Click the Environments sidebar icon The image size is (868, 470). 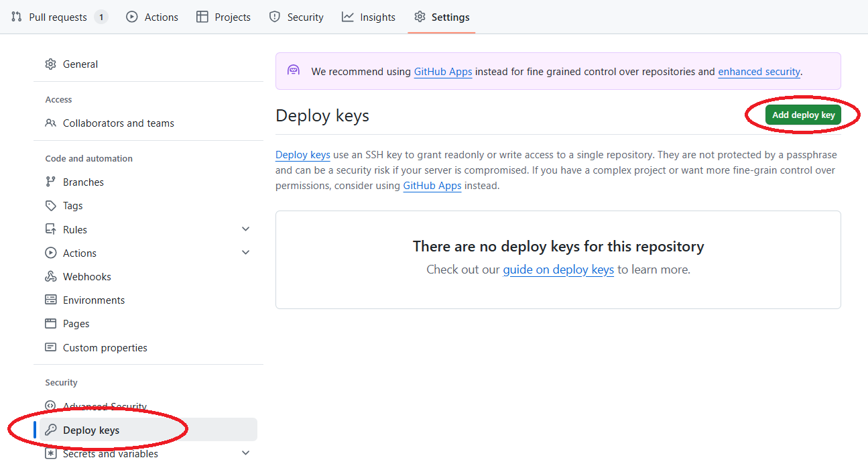click(51, 300)
